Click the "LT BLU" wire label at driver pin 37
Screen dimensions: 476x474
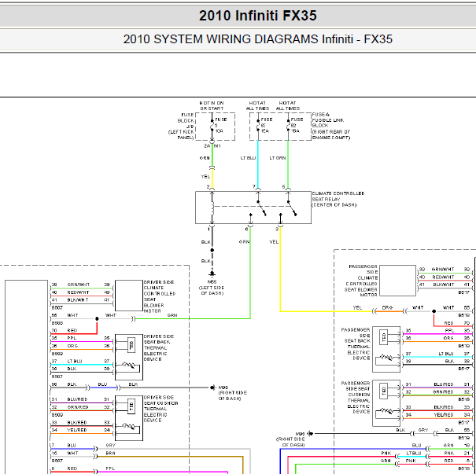point(75,361)
